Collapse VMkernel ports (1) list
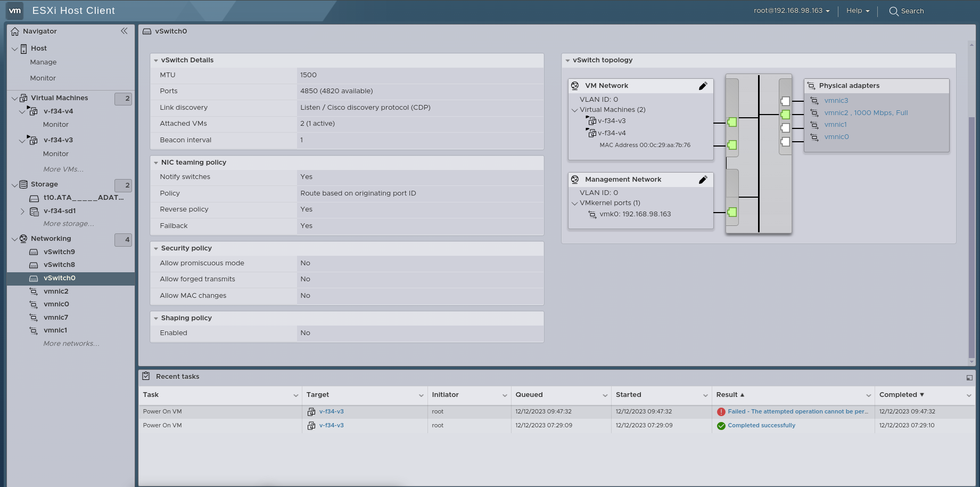This screenshot has height=487, width=980. (x=574, y=204)
